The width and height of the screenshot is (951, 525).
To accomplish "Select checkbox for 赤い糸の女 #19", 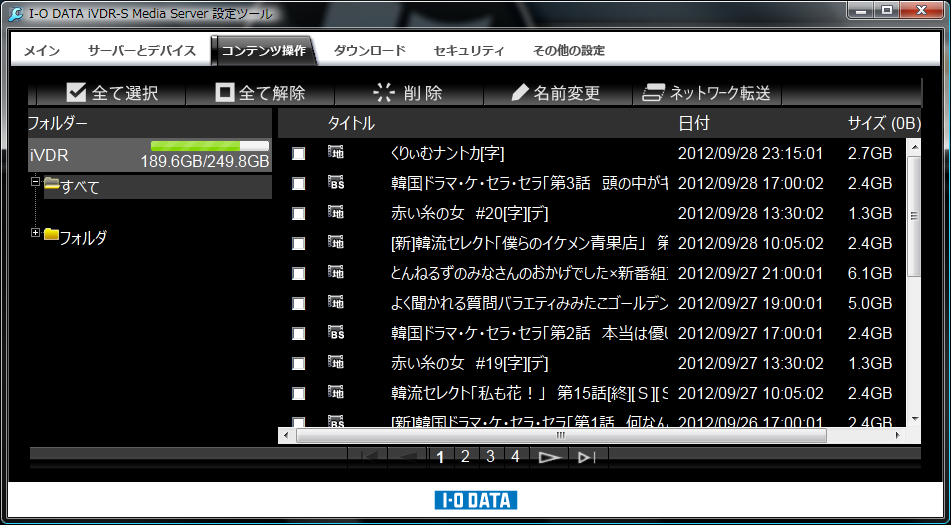I will pyautogui.click(x=298, y=363).
